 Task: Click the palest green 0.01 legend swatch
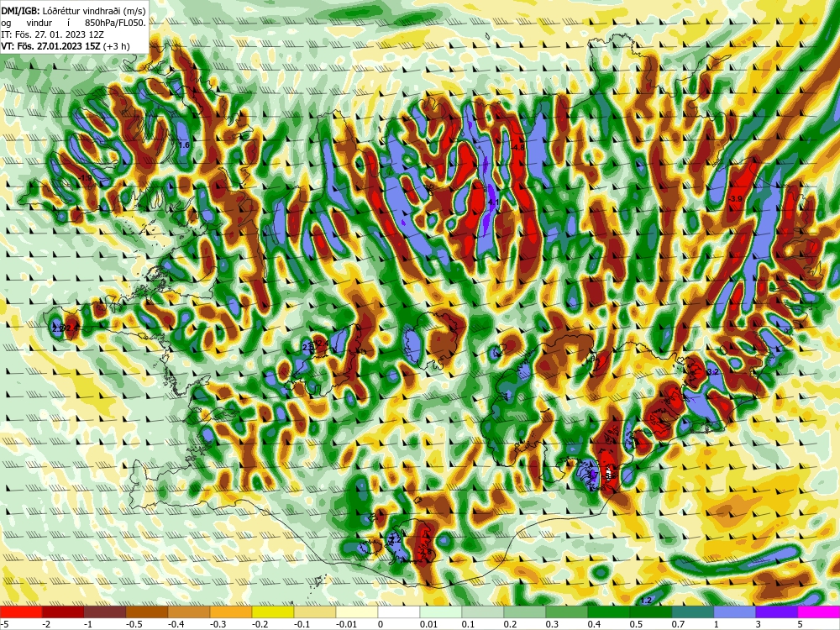(x=441, y=612)
